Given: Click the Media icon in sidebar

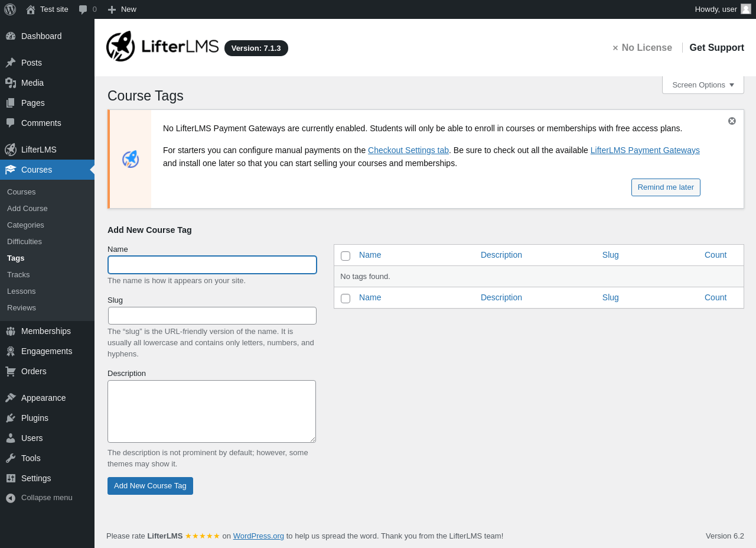Looking at the screenshot, I should pyautogui.click(x=11, y=83).
